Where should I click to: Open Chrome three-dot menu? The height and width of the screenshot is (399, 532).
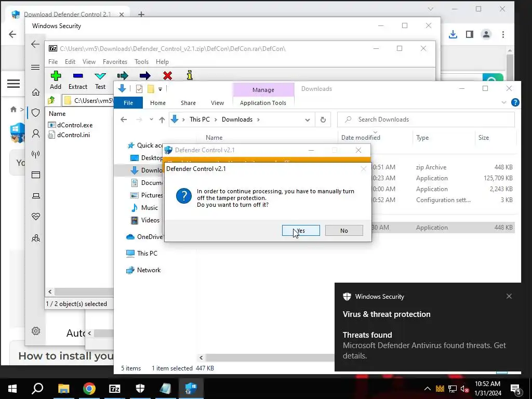click(x=503, y=34)
